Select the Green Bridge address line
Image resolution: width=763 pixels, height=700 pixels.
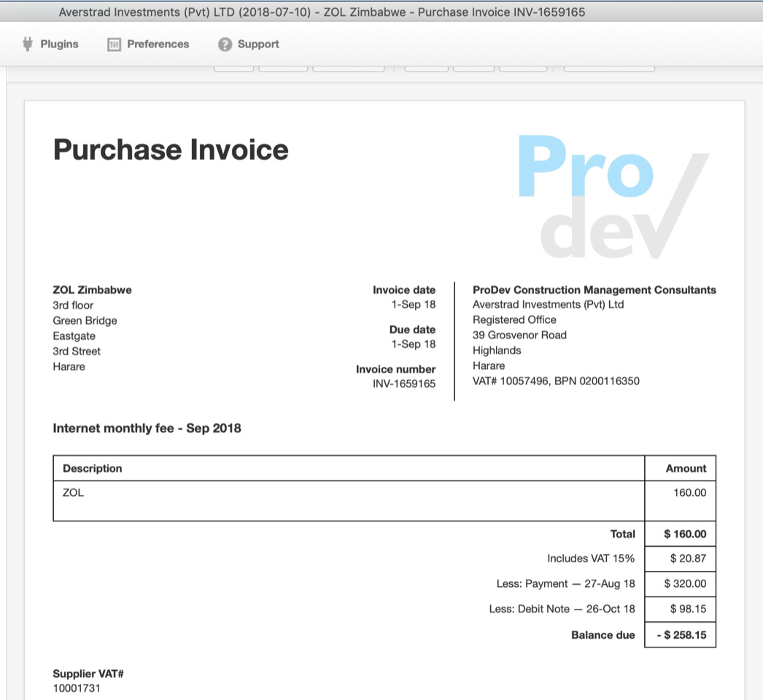pos(85,321)
